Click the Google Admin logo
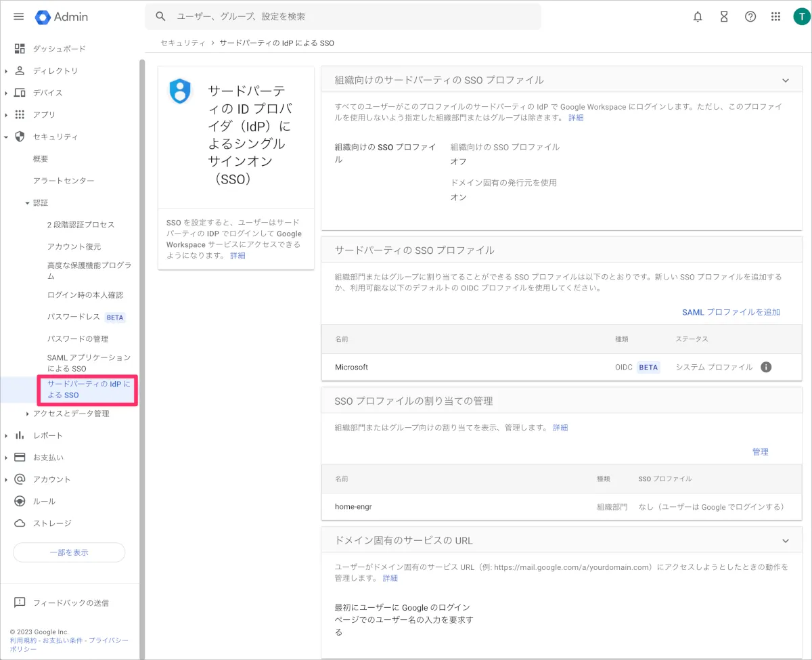Image resolution: width=812 pixels, height=660 pixels. pos(62,17)
